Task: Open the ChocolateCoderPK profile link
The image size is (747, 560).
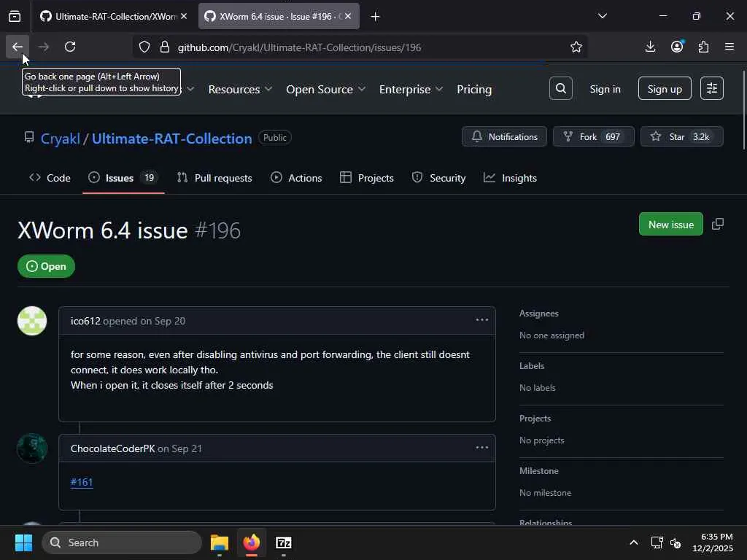Action: click(x=112, y=448)
